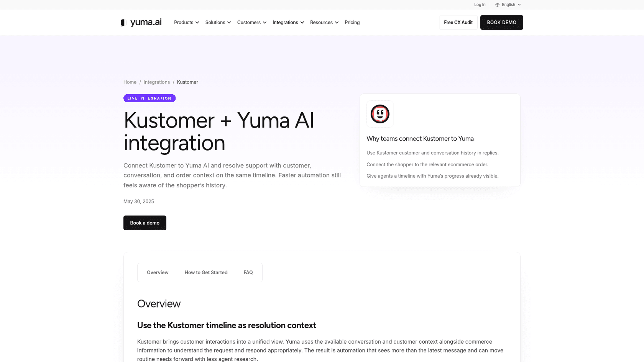This screenshot has height=362, width=644.
Task: Go to Home breadcrumb
Action: click(x=130, y=82)
